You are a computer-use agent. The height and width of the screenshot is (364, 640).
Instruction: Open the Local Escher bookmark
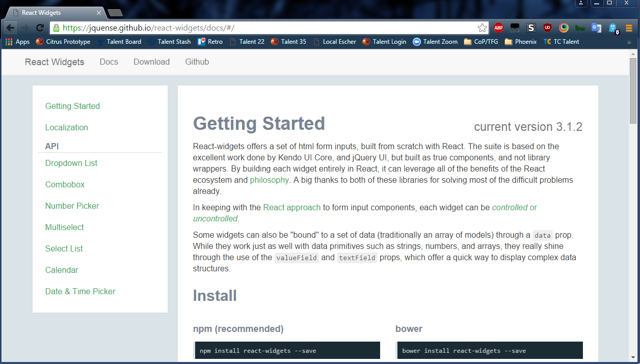(335, 42)
